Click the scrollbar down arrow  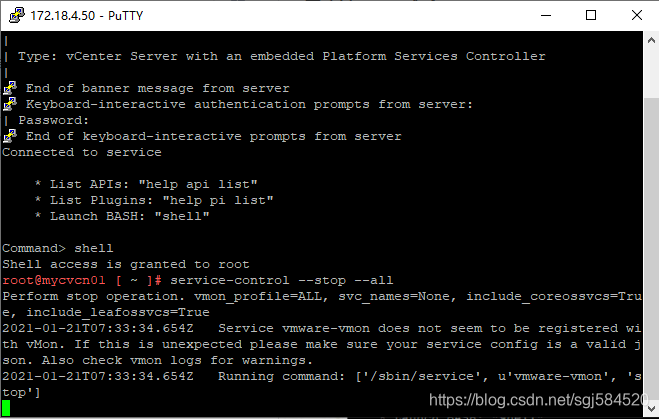pyautogui.click(x=651, y=408)
